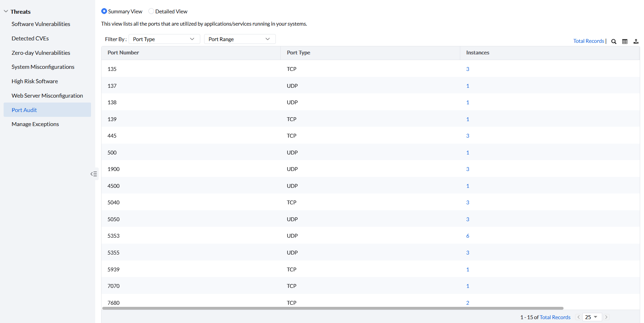Viewport: 644px width, 323px height.
Task: Select the Detailed View radio button
Action: [x=151, y=11]
